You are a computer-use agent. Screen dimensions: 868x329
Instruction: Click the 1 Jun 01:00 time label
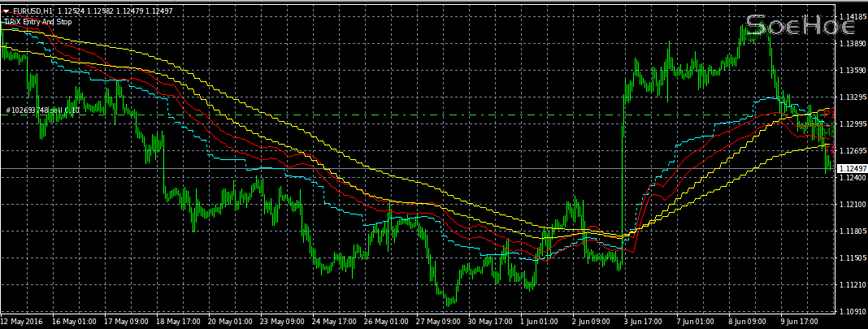tap(540, 322)
